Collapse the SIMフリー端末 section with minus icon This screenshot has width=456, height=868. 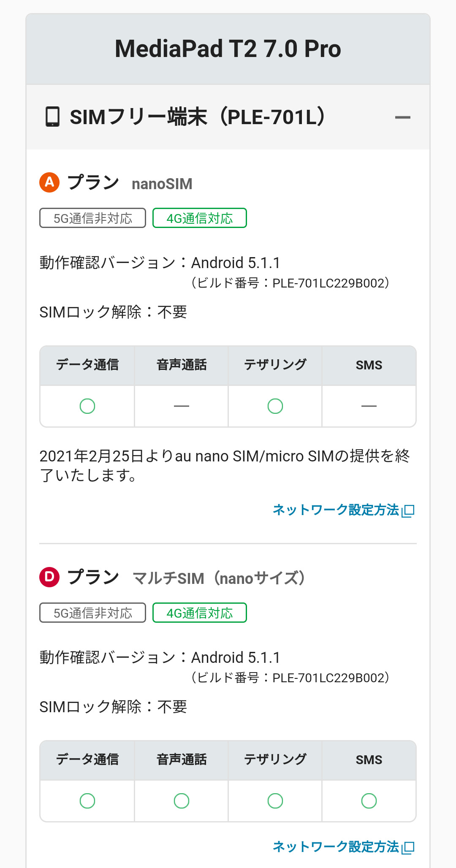[x=402, y=117]
